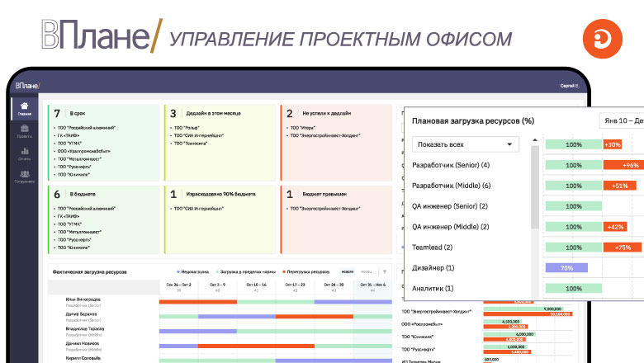Screen dimensions: 644x363
Task: Click the Недозагрузка legend item
Action: pyautogui.click(x=192, y=271)
